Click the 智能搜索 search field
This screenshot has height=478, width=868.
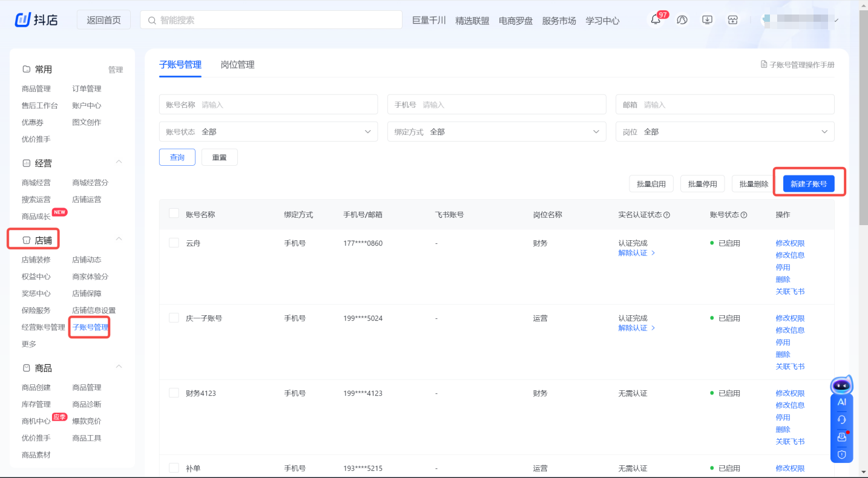click(271, 20)
